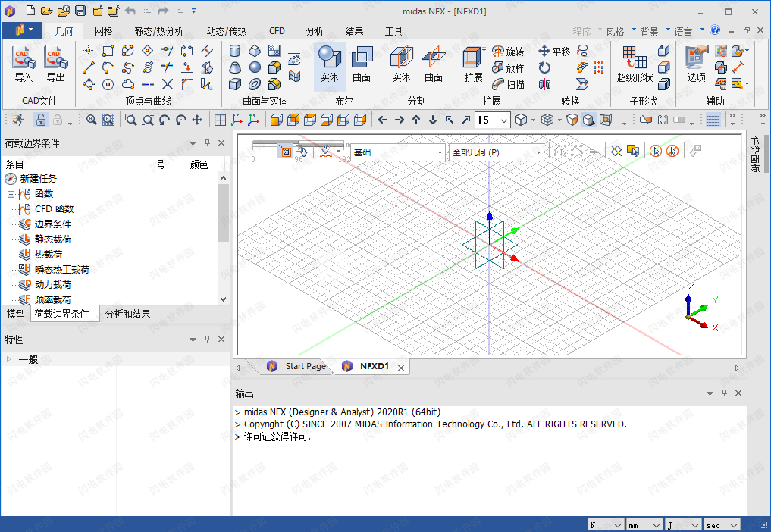This screenshot has height=532, width=771.
Task: Expand the 一般 properties section
Action: pos(8,359)
